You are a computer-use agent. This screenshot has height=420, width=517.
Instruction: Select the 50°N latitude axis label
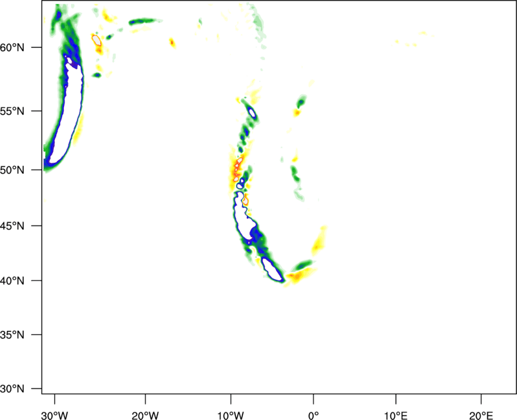12,170
